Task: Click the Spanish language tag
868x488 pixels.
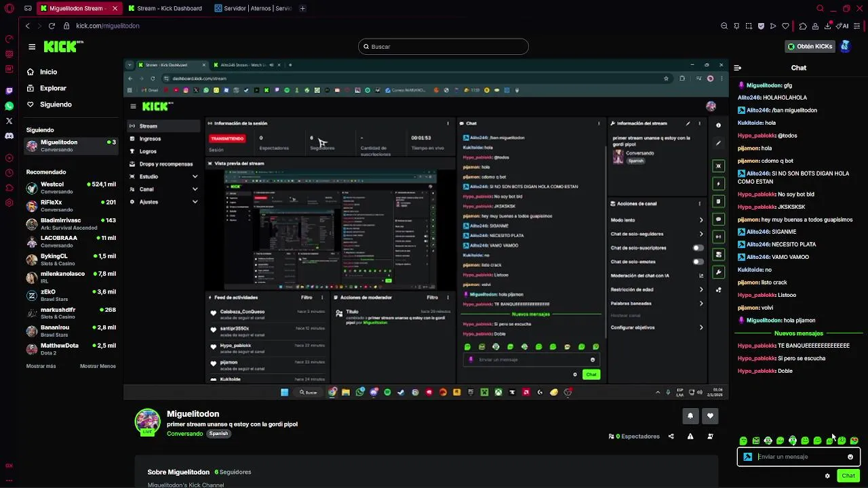Action: coord(218,434)
